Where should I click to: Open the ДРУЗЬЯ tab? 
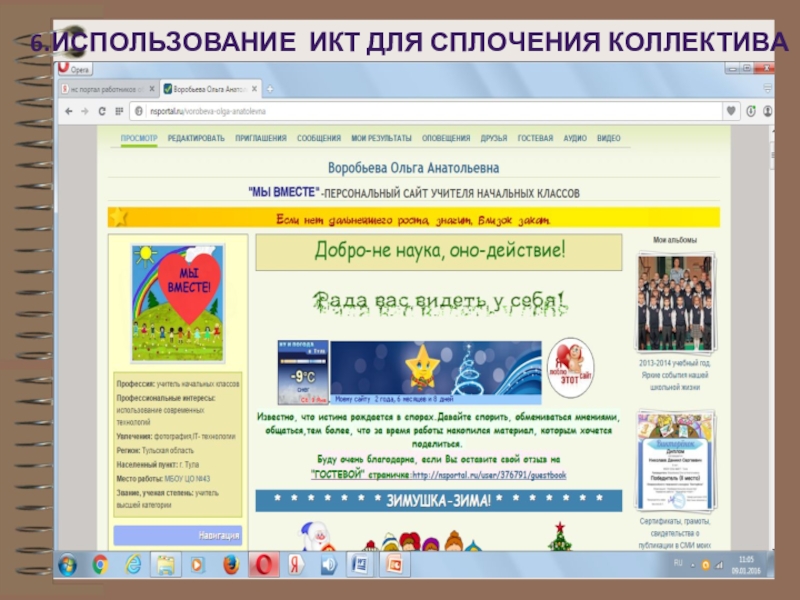click(494, 138)
